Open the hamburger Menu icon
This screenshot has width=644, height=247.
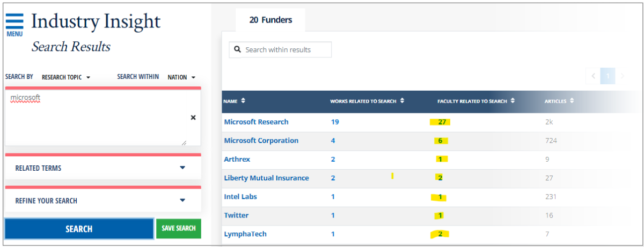(x=14, y=23)
